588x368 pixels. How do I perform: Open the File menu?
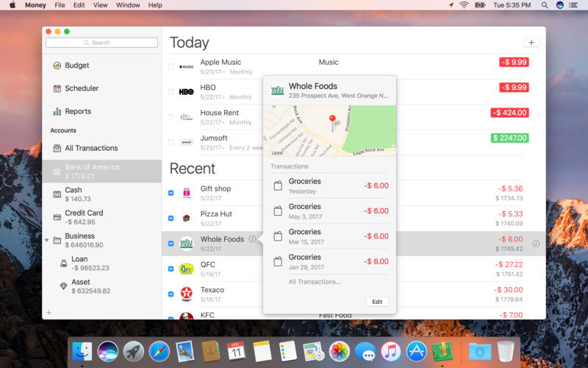60,5
